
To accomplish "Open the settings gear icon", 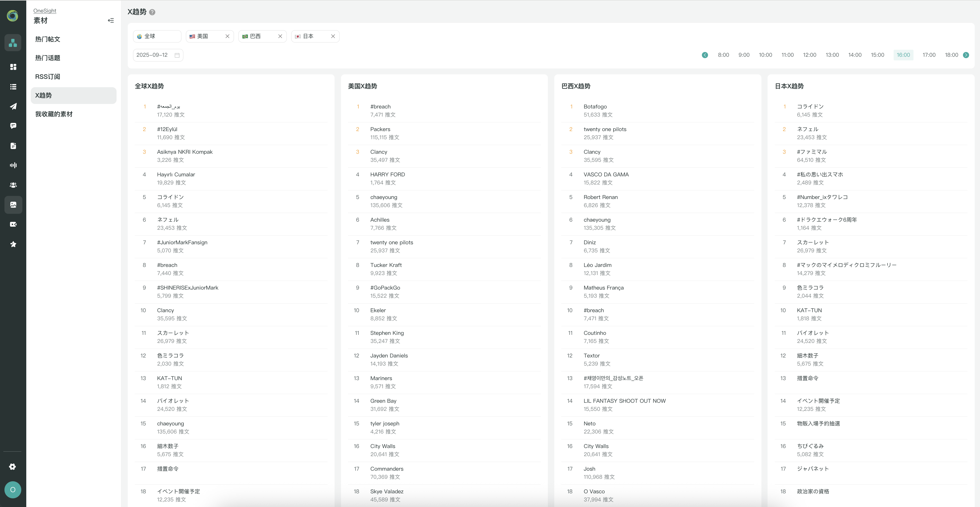I will [13, 467].
